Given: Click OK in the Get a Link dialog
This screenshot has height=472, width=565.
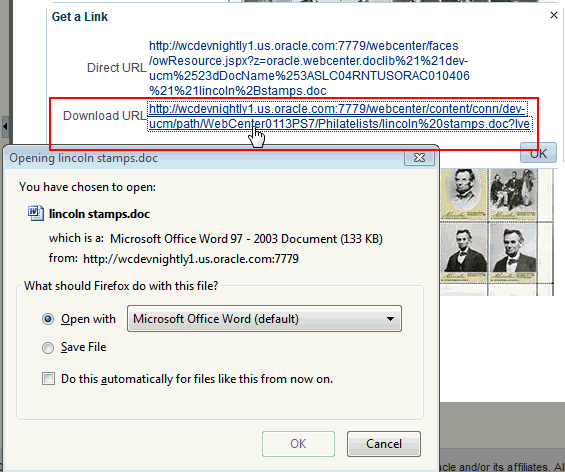Looking at the screenshot, I should coord(538,154).
